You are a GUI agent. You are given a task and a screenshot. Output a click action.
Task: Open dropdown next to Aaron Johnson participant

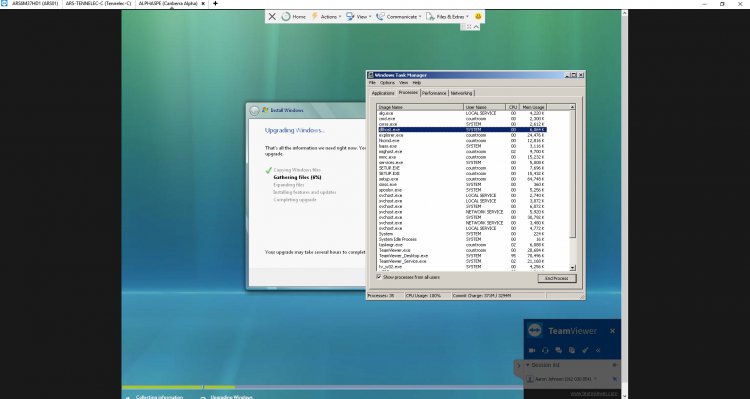[596, 379]
